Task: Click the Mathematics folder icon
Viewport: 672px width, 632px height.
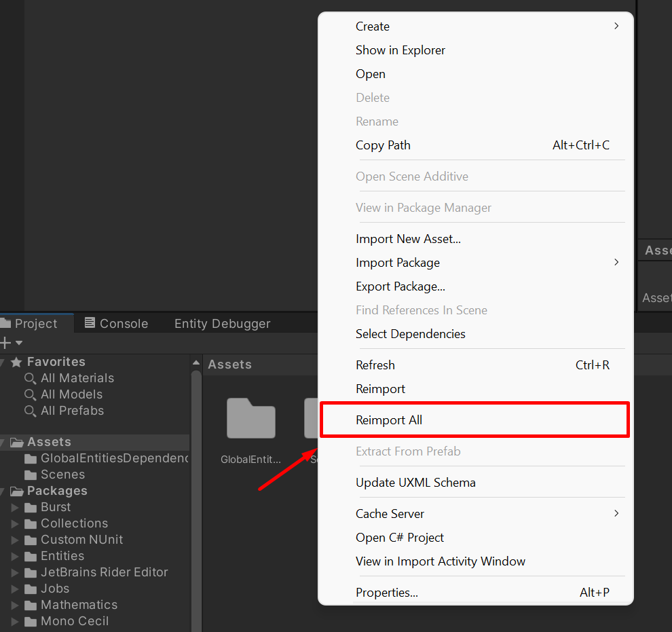Action: [31, 606]
